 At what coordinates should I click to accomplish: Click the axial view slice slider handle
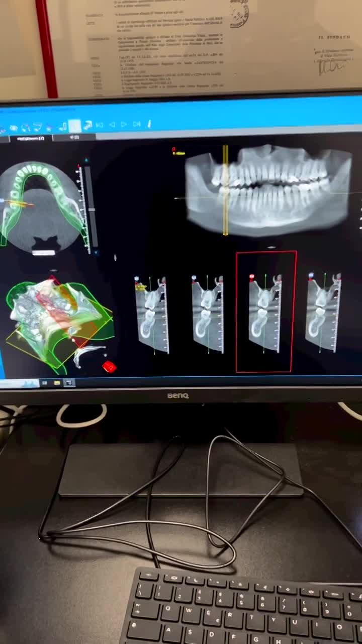pos(92,209)
